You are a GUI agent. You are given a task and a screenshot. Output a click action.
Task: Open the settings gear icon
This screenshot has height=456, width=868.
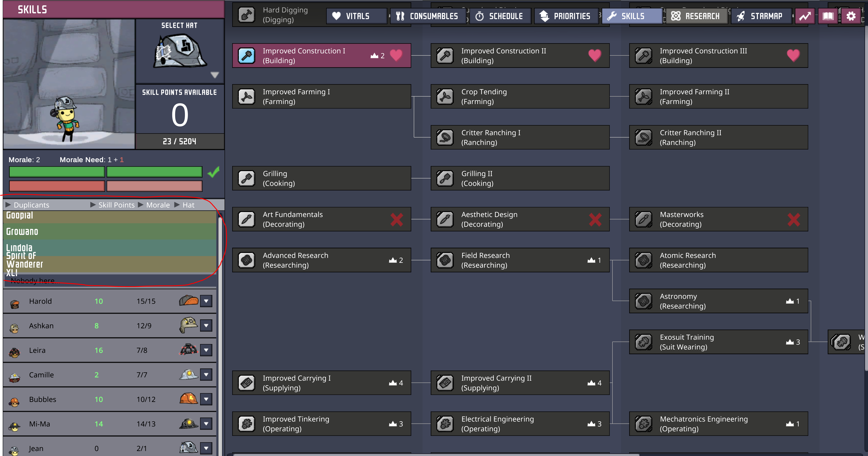851,16
